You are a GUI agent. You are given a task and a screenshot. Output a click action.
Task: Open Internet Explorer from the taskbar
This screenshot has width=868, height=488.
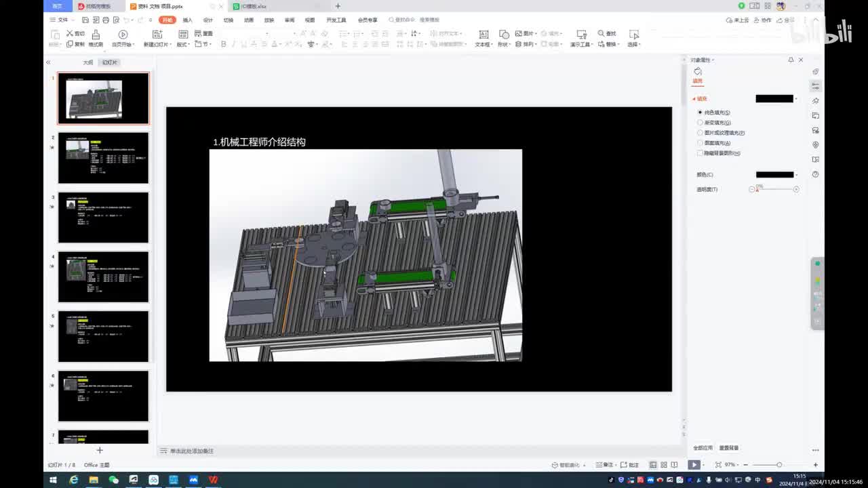(x=74, y=480)
